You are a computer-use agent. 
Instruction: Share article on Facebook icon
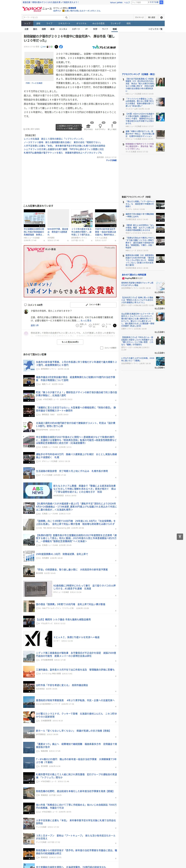[x=61, y=47]
